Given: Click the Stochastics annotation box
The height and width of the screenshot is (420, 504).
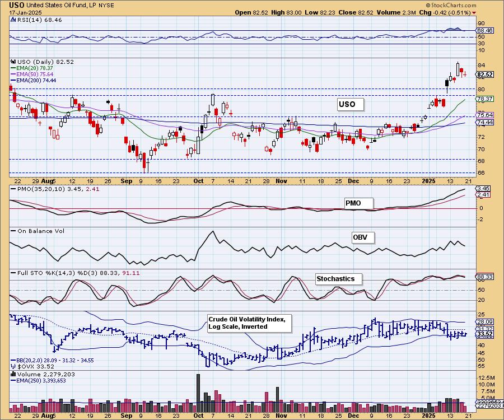Looking at the screenshot, I should coord(338,279).
